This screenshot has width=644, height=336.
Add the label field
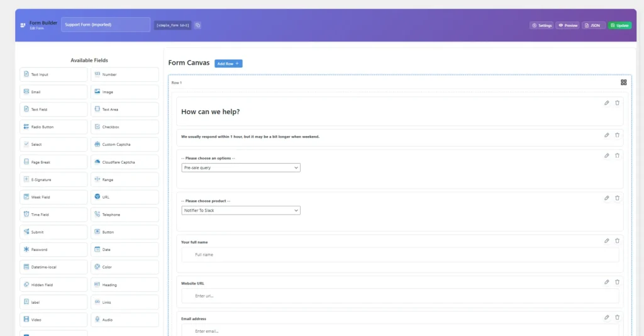pos(53,302)
